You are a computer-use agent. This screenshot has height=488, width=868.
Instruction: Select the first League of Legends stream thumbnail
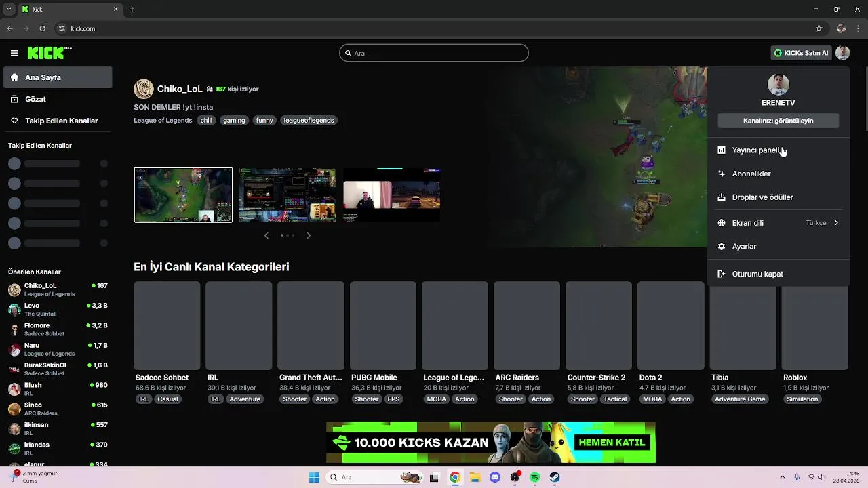(183, 195)
